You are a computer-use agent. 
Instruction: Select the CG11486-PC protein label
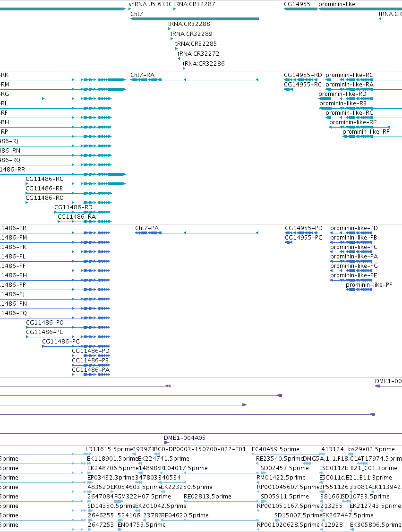pyautogui.click(x=44, y=333)
